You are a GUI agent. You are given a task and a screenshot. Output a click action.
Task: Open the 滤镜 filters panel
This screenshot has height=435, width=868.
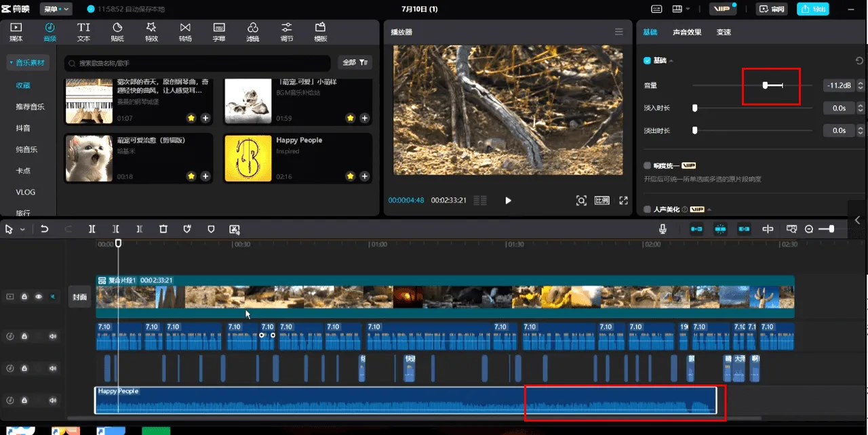[253, 32]
